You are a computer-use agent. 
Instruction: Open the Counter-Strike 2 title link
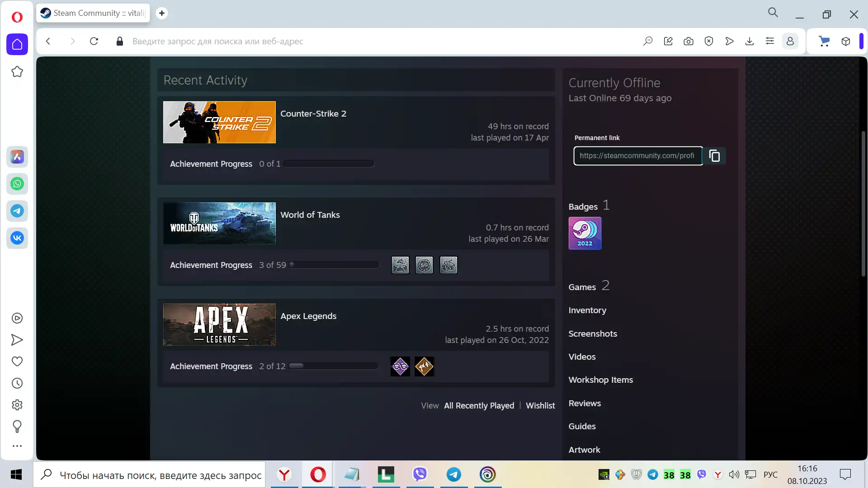313,113
